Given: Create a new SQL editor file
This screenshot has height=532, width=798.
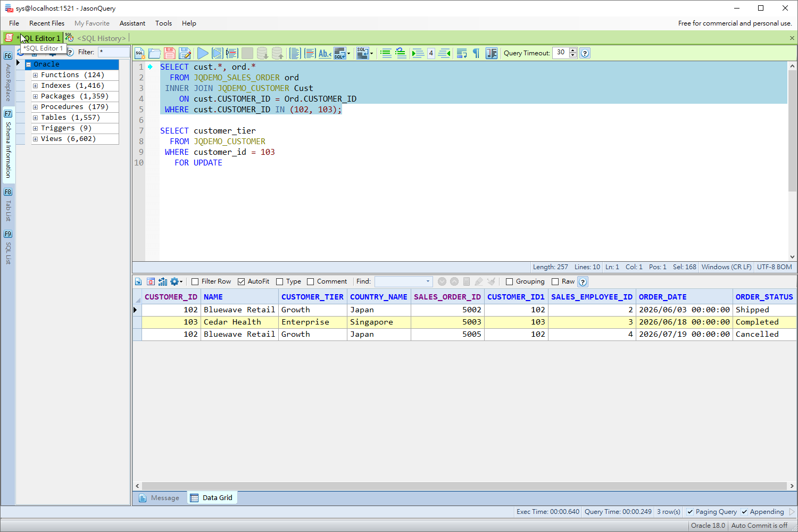Looking at the screenshot, I should [140, 53].
